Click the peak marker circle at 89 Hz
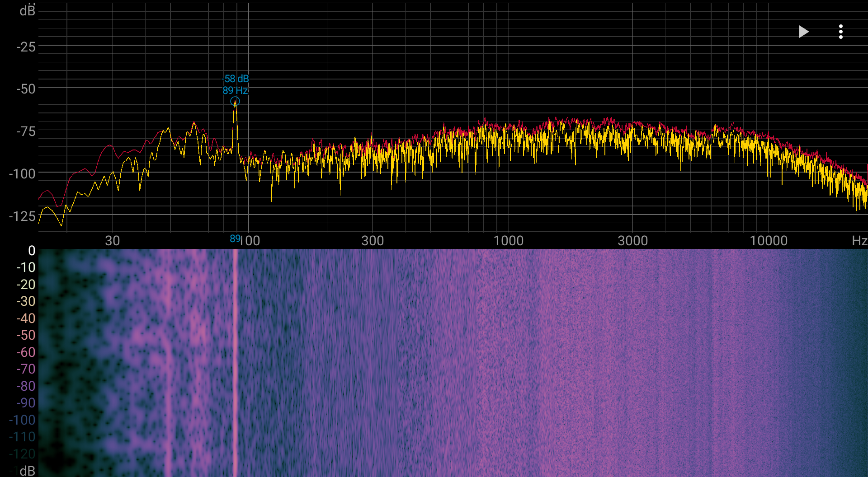Viewport: 868px width, 477px height. (235, 101)
